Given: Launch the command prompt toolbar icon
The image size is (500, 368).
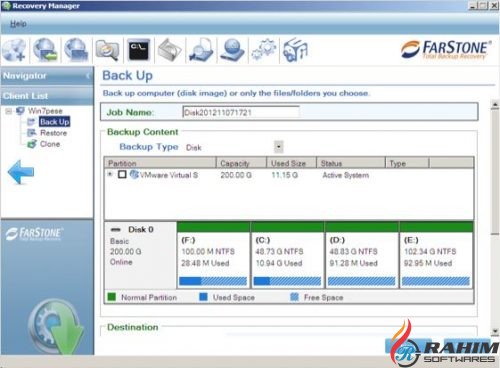Looking at the screenshot, I should (x=139, y=50).
